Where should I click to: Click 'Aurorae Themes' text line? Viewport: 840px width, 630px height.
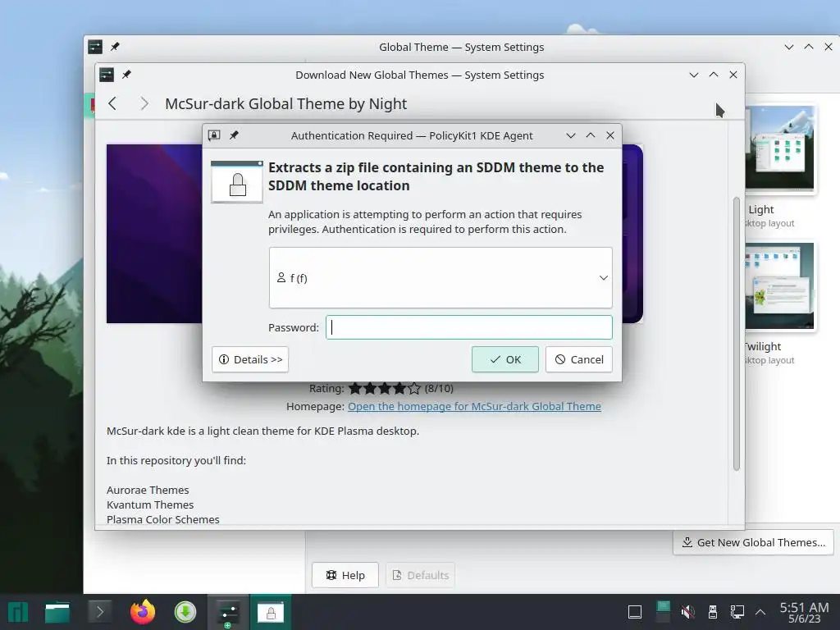click(148, 490)
